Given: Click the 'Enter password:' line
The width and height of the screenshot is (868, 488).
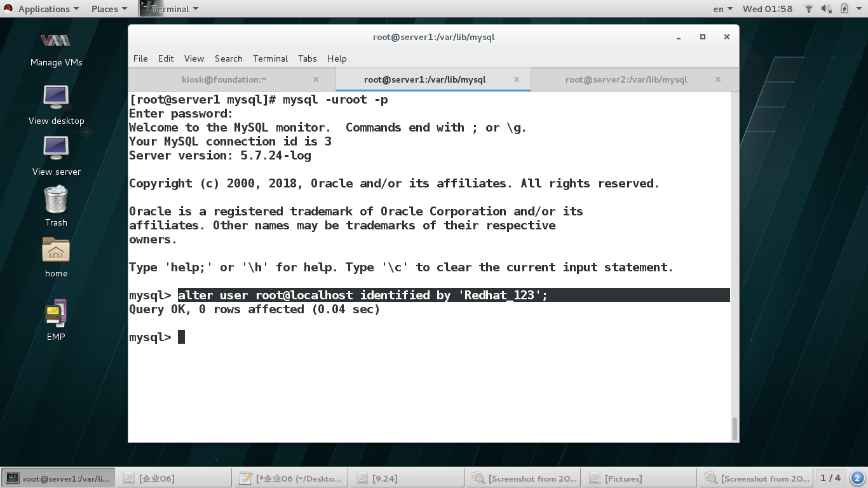Looking at the screenshot, I should (181, 113).
